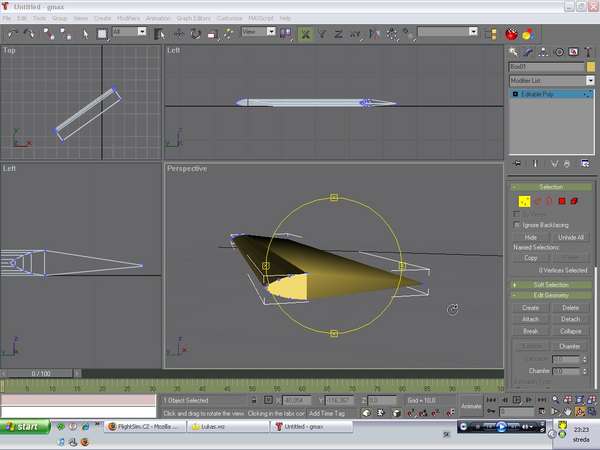Collapse the Edit Geometry rollout
The image size is (600, 450).
click(x=551, y=295)
